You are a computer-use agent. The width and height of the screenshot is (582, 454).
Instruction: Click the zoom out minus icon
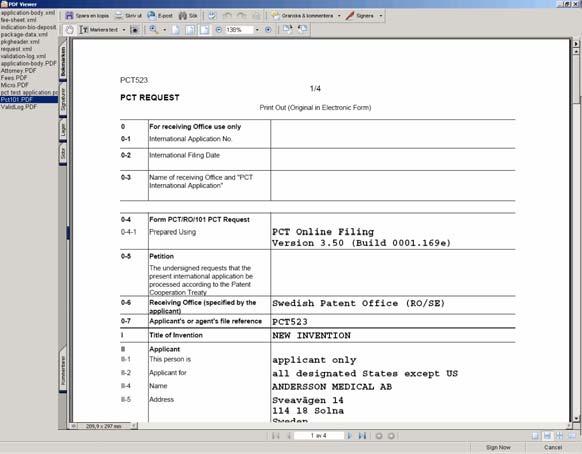tap(219, 30)
